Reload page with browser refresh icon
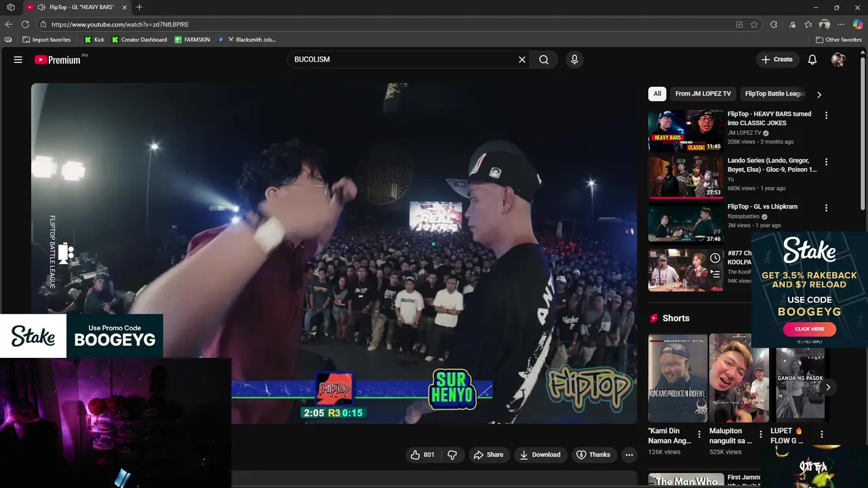The height and width of the screenshot is (488, 868). click(x=26, y=24)
